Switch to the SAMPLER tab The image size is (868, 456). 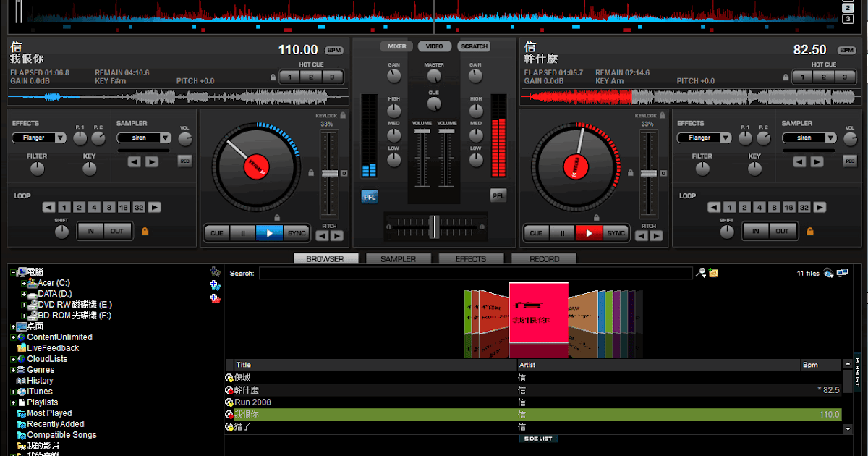[x=399, y=258]
